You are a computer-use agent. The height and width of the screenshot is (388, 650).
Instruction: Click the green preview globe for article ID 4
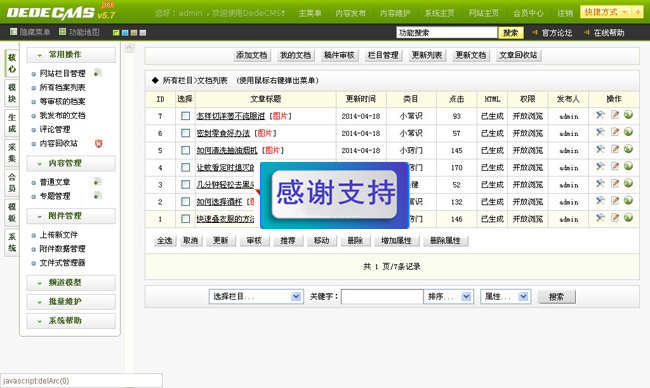[x=628, y=166]
